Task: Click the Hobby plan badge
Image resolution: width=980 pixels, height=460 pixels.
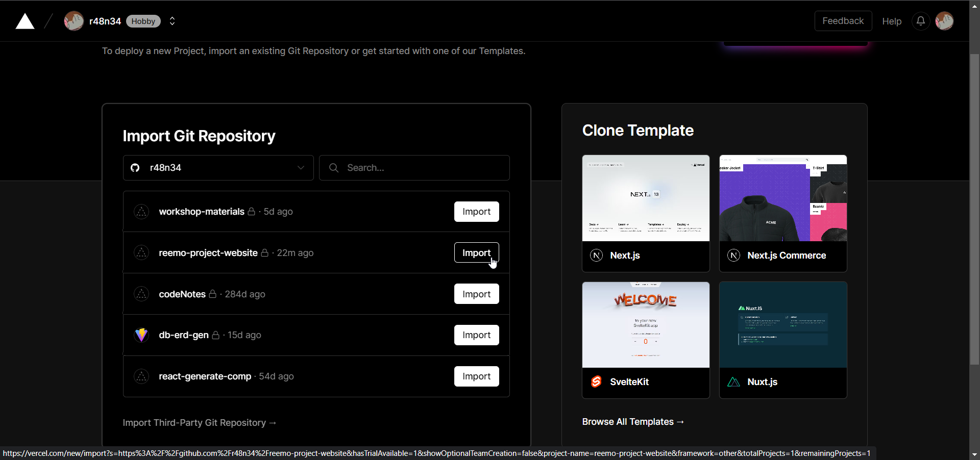Action: [x=143, y=21]
